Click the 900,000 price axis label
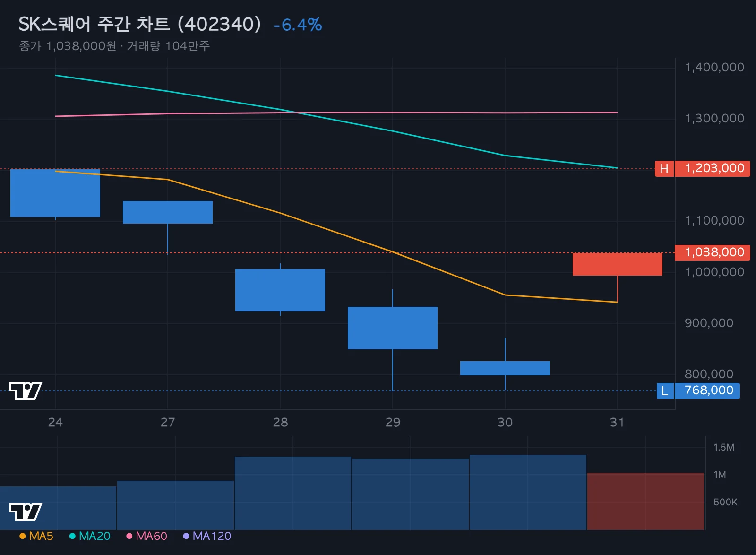This screenshot has height=555, width=756. pos(709,323)
